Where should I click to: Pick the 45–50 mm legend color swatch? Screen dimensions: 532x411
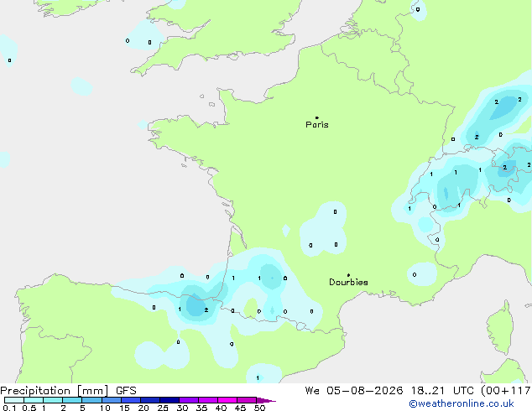pyautogui.click(x=247, y=400)
